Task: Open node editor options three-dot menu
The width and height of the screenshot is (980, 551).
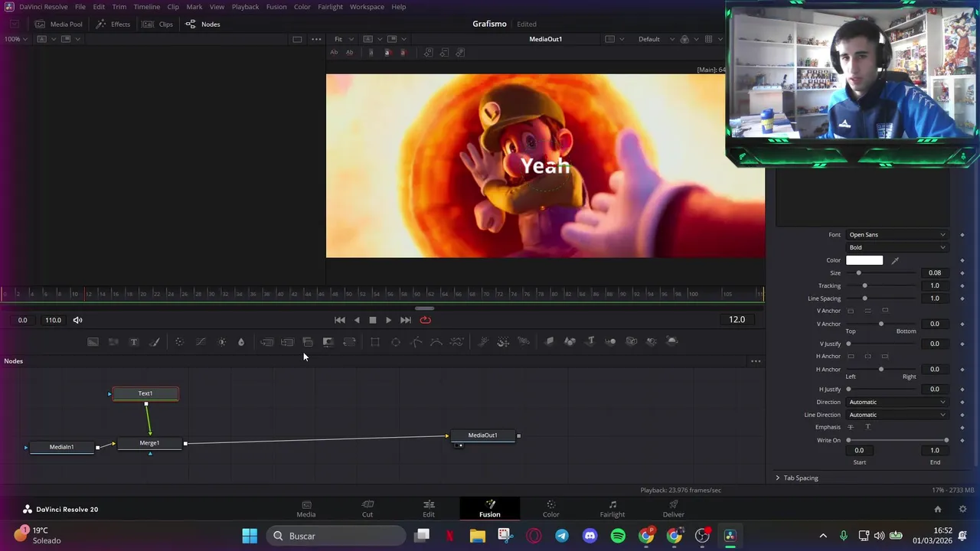Action: (756, 361)
